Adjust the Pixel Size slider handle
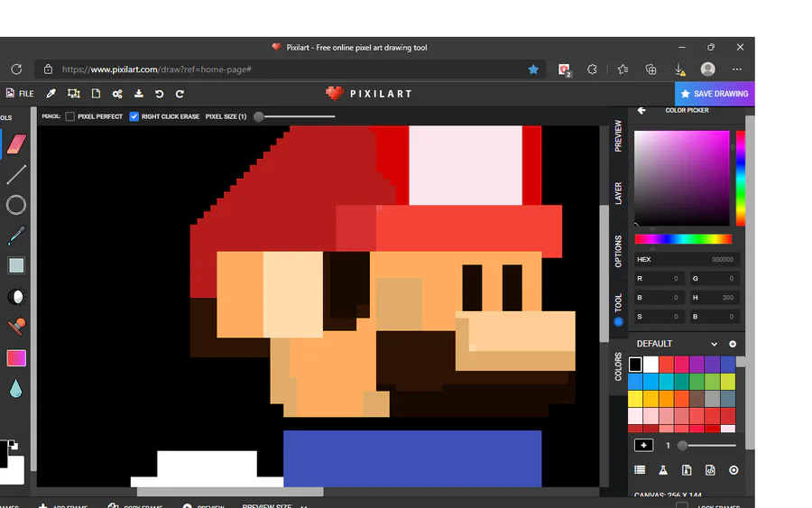812x508 pixels. (258, 116)
